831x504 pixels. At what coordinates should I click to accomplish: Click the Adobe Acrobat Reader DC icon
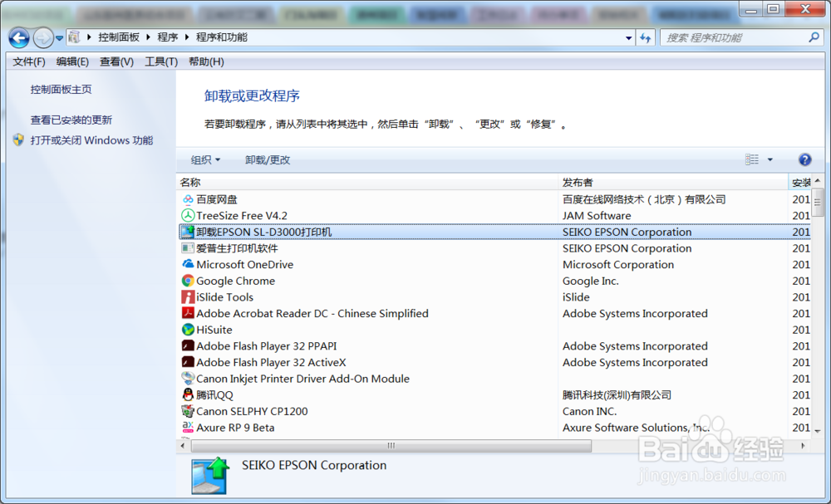click(188, 313)
